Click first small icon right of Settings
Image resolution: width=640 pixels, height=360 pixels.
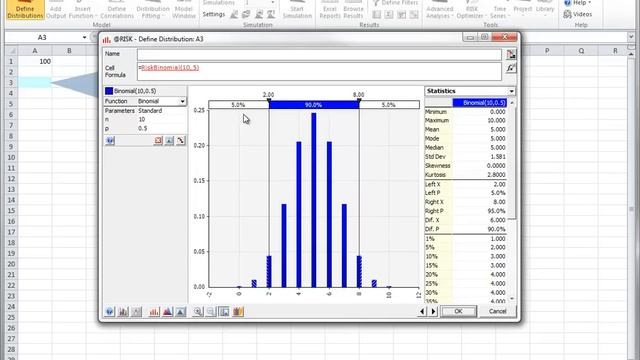click(x=234, y=15)
